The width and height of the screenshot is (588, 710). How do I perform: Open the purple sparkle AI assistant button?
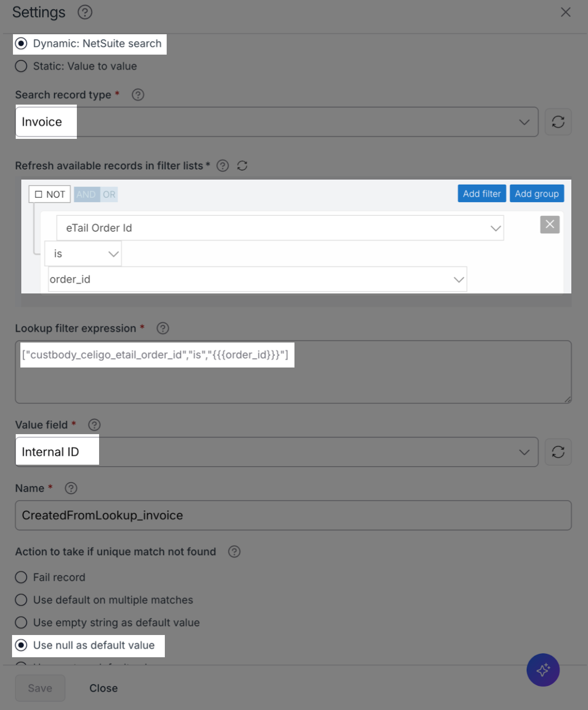pyautogui.click(x=543, y=670)
